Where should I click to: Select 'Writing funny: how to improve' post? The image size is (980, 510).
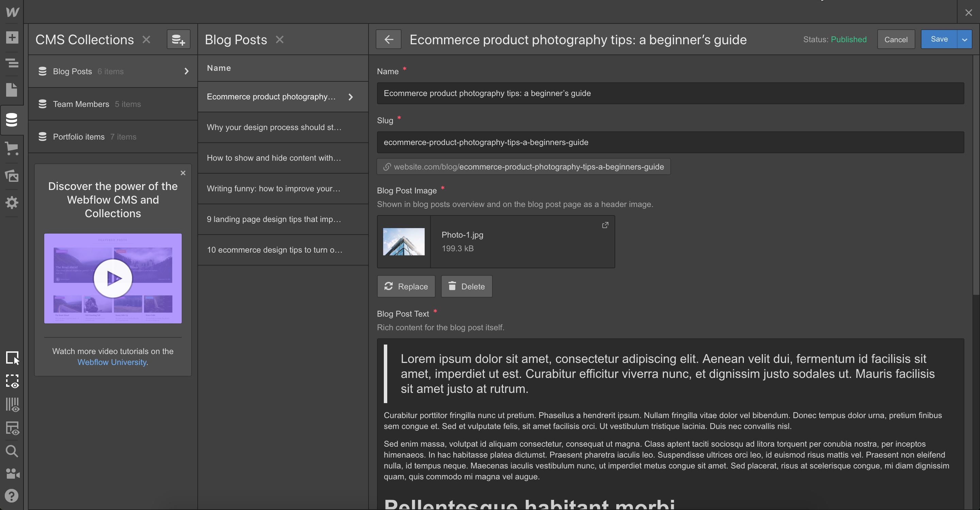coord(283,188)
